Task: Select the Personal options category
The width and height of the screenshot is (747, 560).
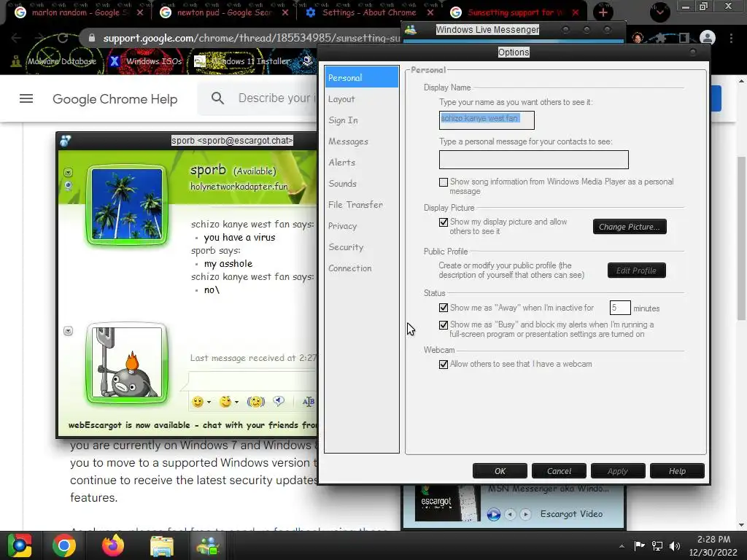Action: tap(362, 77)
